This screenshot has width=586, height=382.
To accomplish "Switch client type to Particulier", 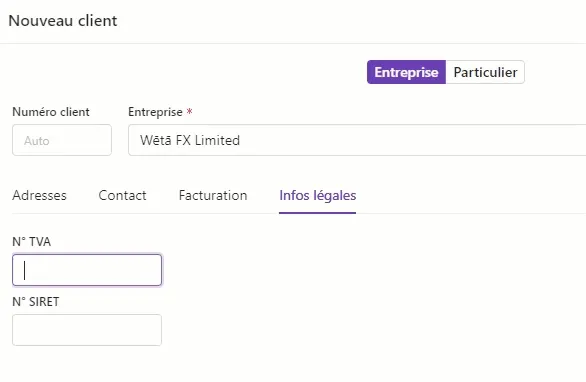I will tap(485, 72).
